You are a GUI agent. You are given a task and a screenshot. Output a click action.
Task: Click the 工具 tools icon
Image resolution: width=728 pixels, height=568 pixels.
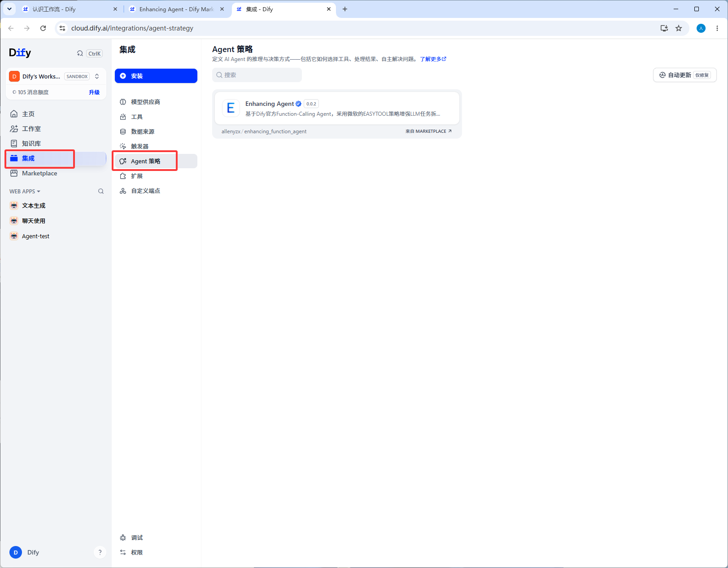tap(123, 117)
